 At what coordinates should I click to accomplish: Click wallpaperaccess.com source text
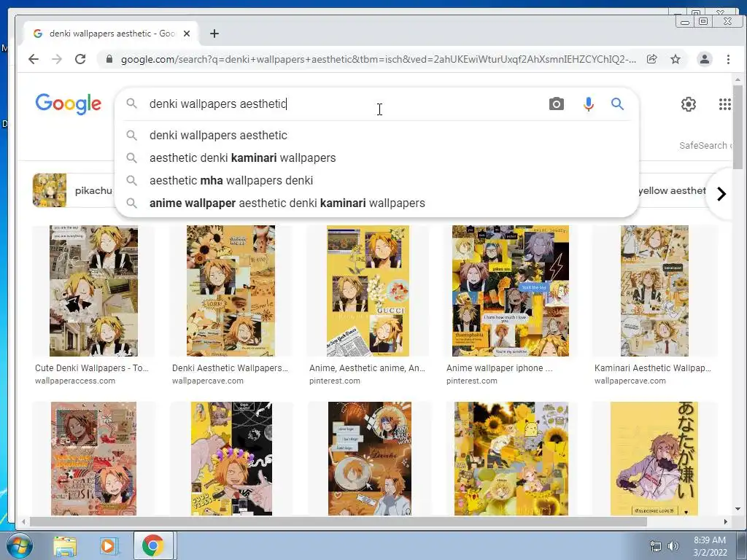[75, 381]
